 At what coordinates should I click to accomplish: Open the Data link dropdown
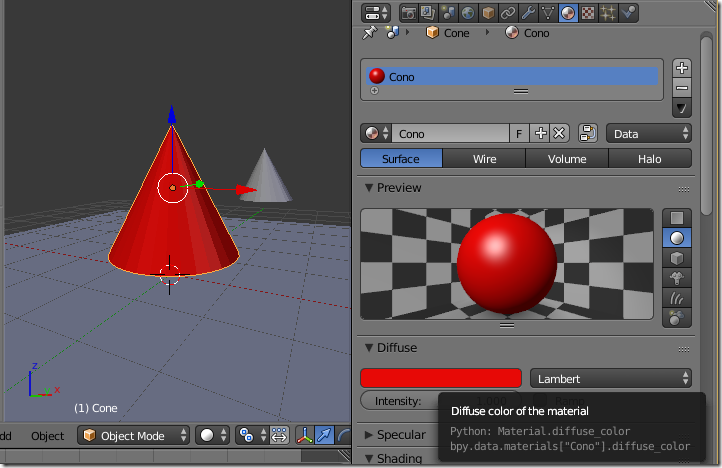(649, 134)
